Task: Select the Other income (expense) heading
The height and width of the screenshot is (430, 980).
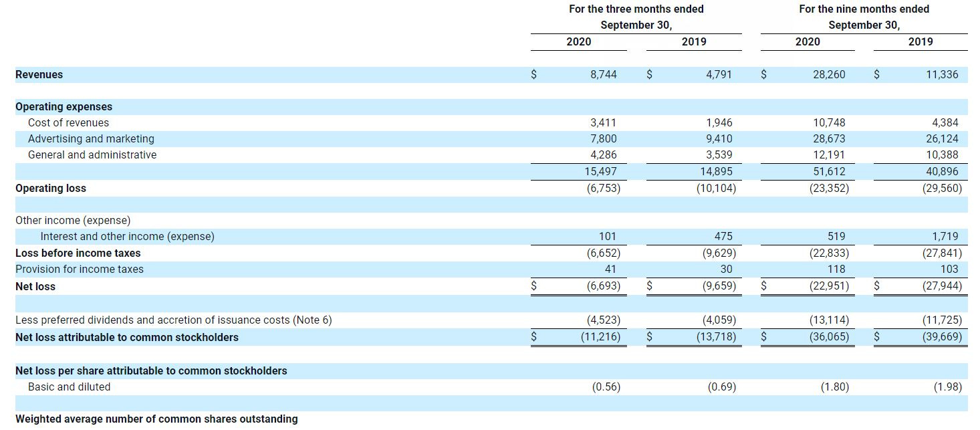Action: coord(73,221)
